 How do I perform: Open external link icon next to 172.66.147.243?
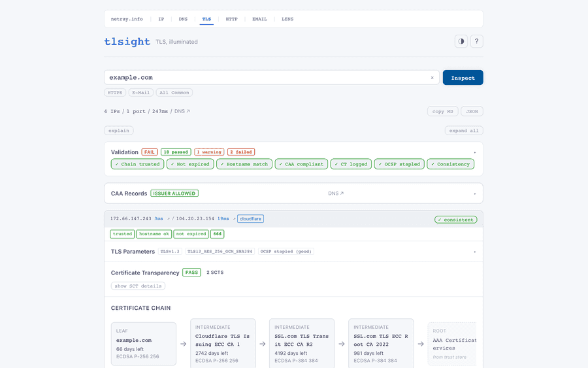pyautogui.click(x=169, y=219)
